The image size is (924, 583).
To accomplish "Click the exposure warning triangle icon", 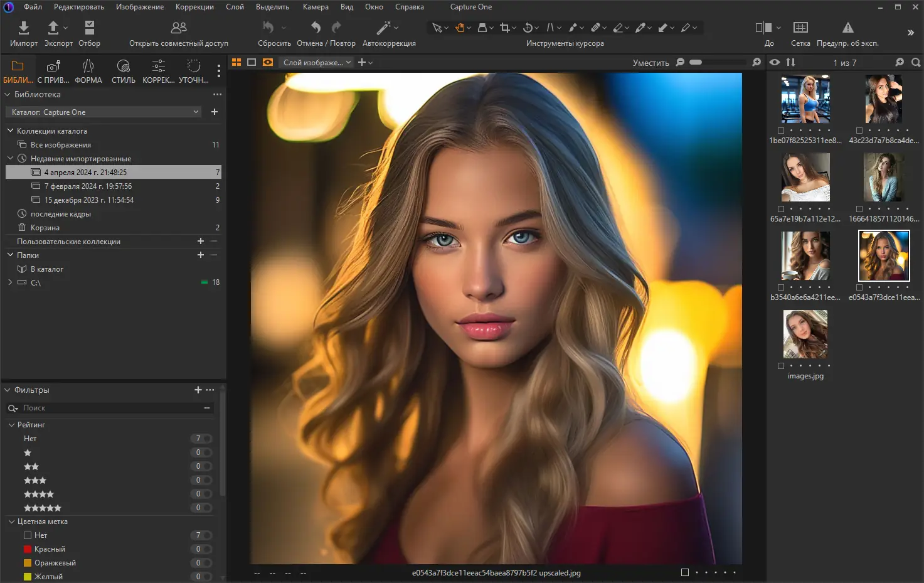I will (847, 28).
